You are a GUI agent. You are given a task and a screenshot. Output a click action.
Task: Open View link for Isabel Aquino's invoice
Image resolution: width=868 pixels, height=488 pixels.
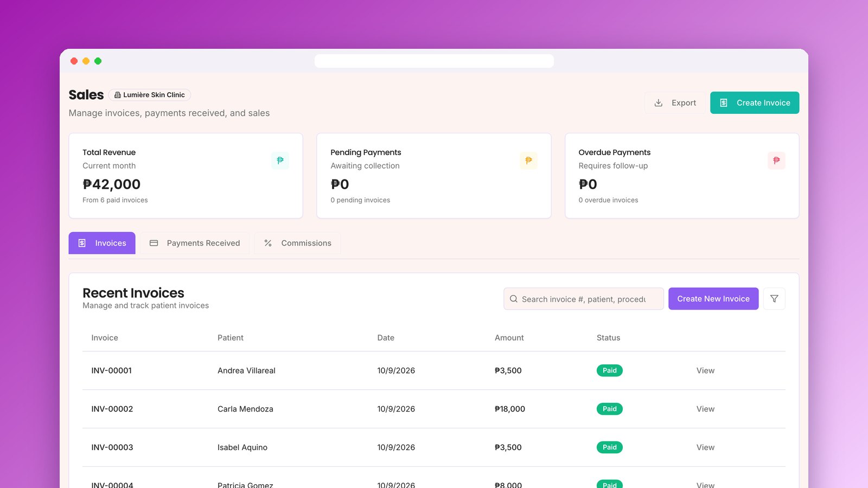coord(705,447)
